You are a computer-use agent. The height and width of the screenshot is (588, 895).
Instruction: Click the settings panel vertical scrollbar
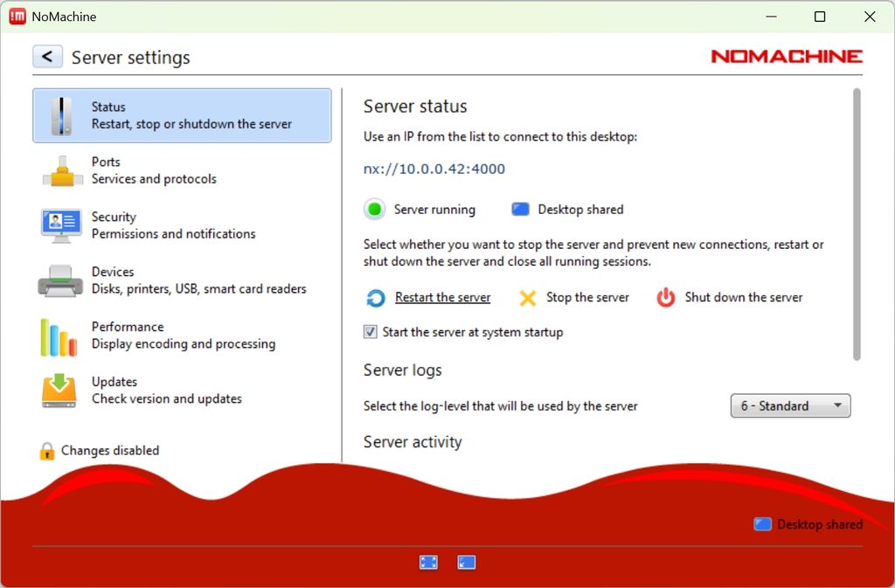click(x=857, y=225)
